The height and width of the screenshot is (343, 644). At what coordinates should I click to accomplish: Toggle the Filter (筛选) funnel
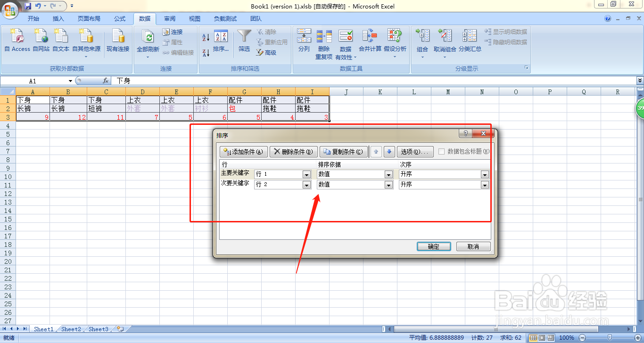[x=244, y=41]
